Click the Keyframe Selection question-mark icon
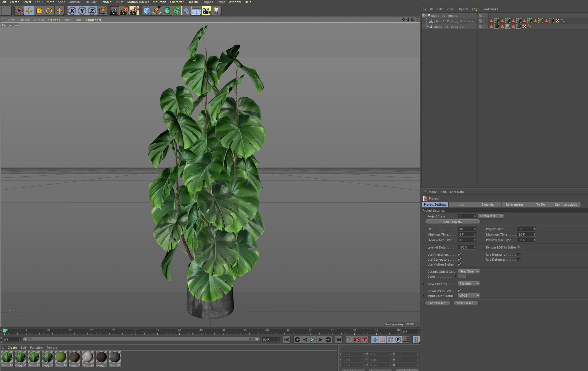The width and height of the screenshot is (588, 371). pos(365,340)
